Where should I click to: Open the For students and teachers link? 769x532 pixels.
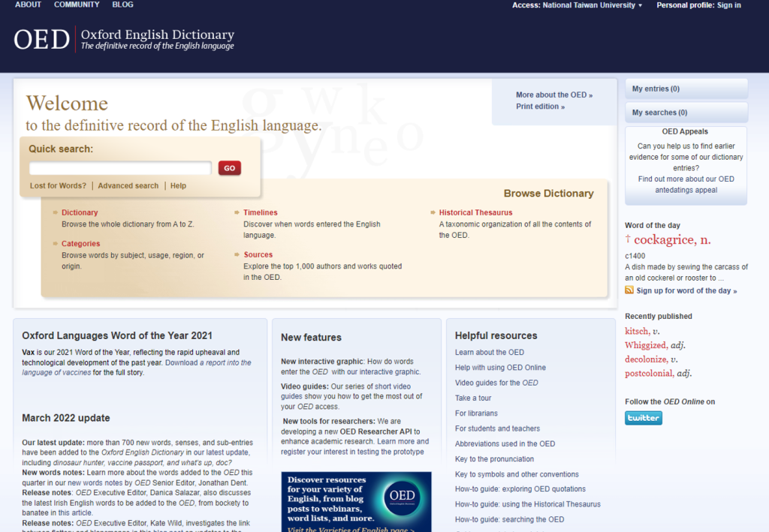[x=497, y=428]
